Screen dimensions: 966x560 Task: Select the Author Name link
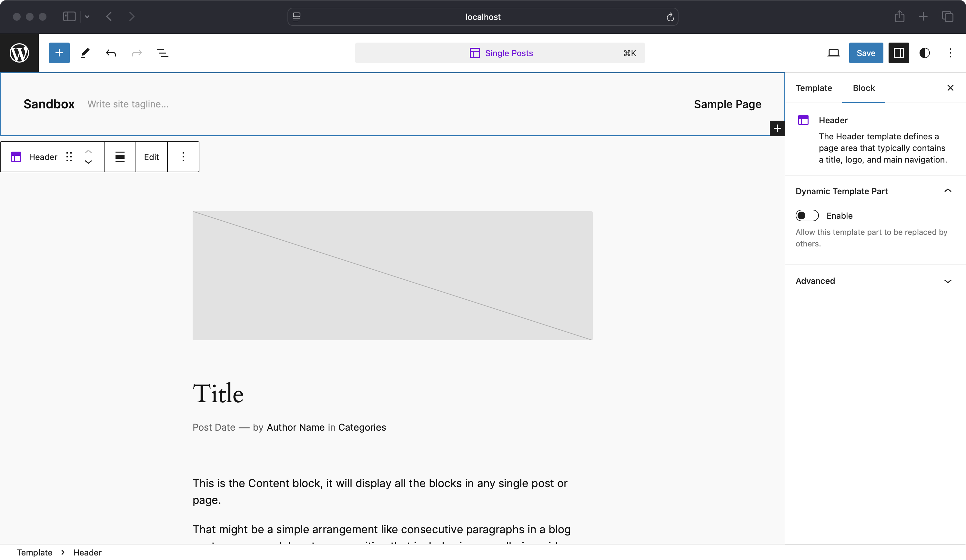point(296,427)
